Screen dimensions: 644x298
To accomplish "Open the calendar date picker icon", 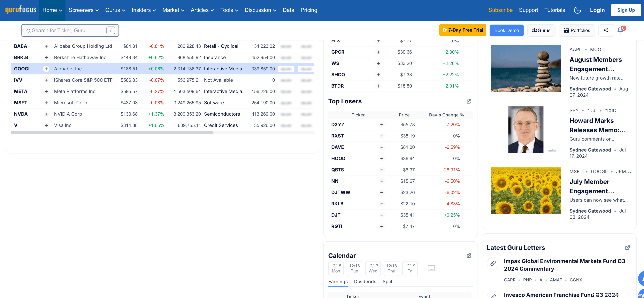I will click(431, 268).
